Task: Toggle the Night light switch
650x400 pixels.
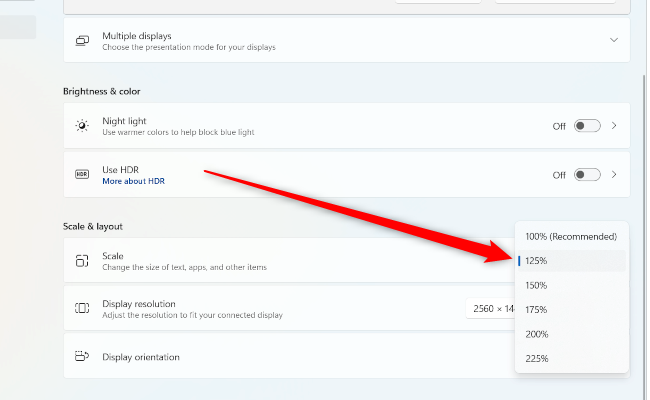Action: click(x=587, y=126)
